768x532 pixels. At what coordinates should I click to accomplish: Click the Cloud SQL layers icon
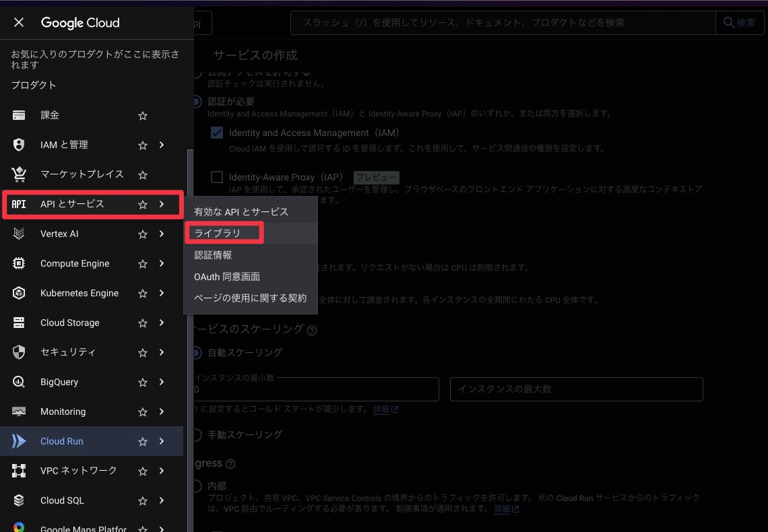click(19, 500)
